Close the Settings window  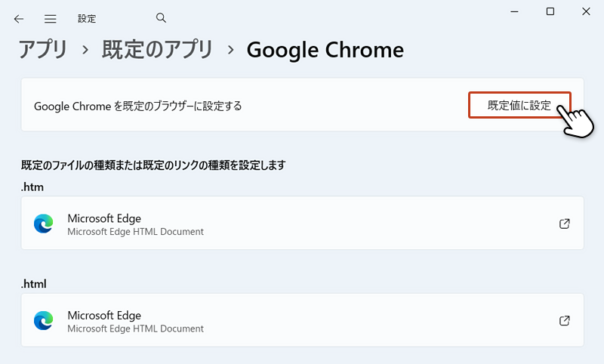[x=586, y=11]
